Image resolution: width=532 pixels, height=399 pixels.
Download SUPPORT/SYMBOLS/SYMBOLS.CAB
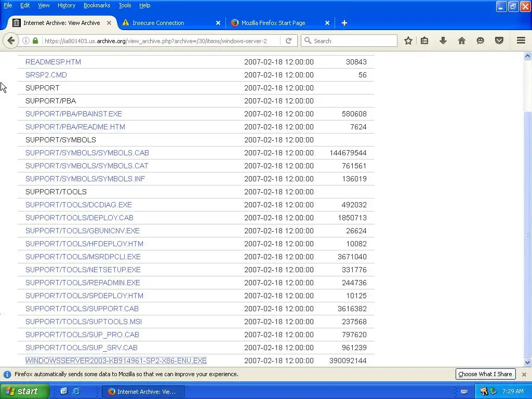87,153
